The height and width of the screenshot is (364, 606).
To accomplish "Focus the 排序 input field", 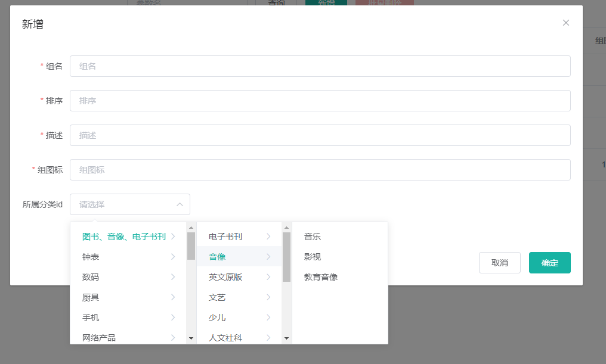I will [x=320, y=101].
